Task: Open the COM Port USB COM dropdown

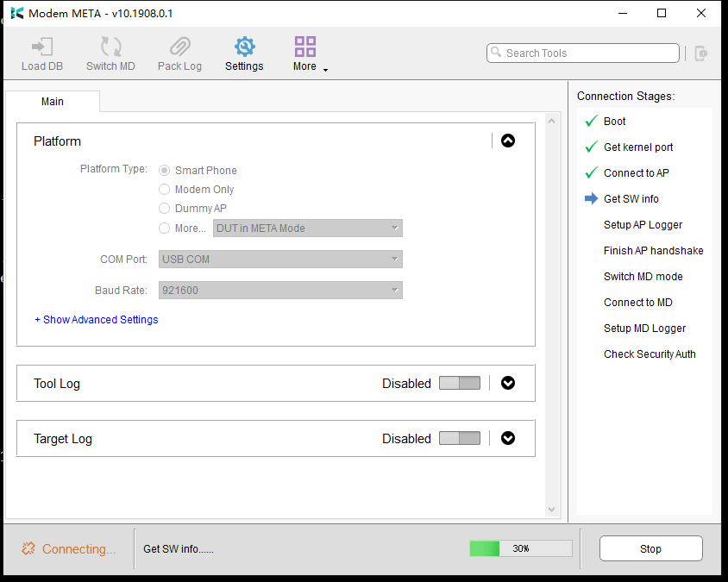Action: point(280,259)
